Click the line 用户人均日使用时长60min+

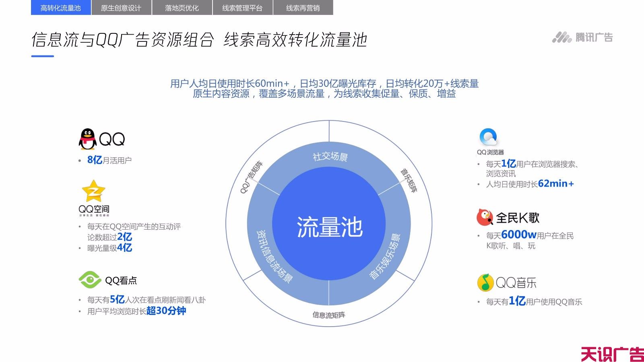tap(230, 84)
